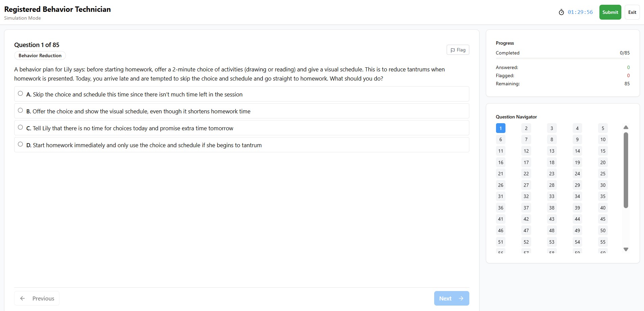Select answer A radio button
Screen dimensions: 644x311
click(x=20, y=93)
